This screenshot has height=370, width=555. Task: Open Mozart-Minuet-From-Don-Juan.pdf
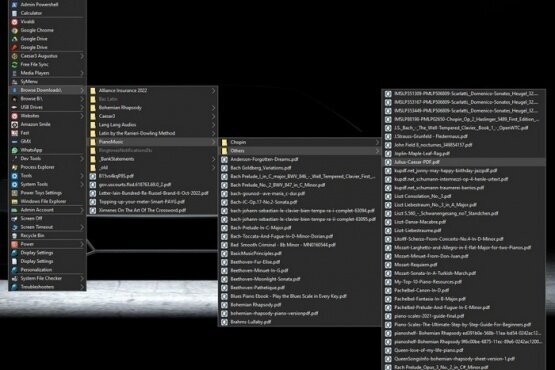point(464,256)
